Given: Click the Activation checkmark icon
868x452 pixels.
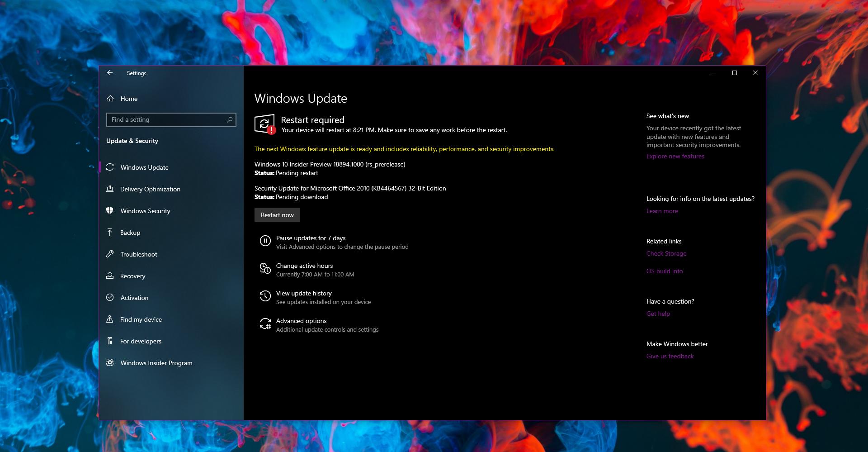Looking at the screenshot, I should coord(110,298).
